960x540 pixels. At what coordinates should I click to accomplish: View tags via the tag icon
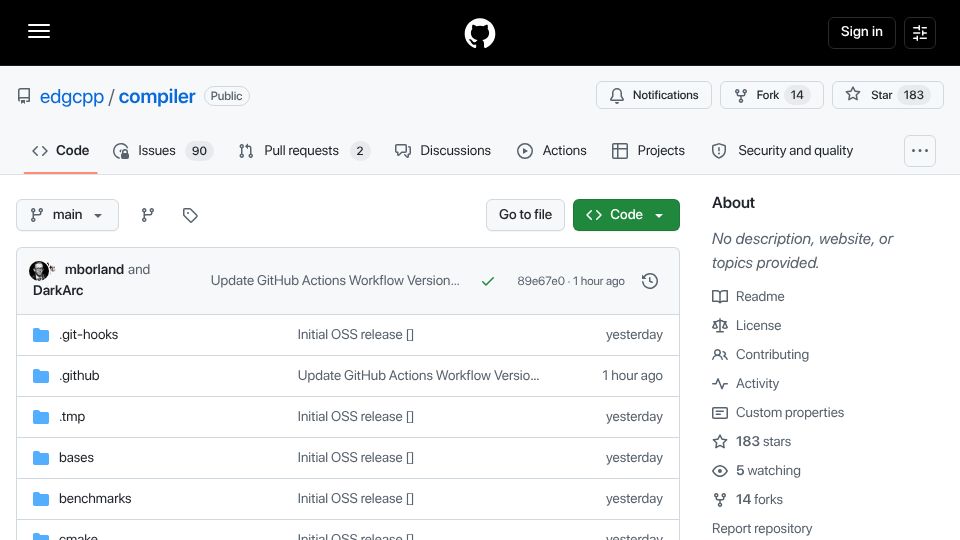click(x=190, y=215)
